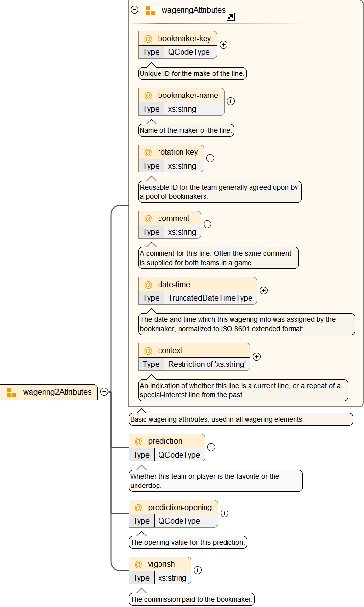Expand the bookmaker-name attribute

[x=231, y=101]
